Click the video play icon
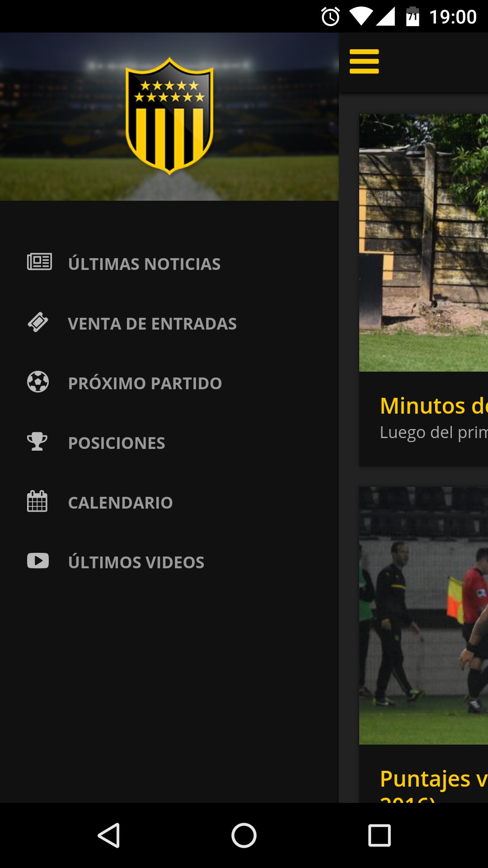This screenshot has width=488, height=868. pyautogui.click(x=38, y=561)
